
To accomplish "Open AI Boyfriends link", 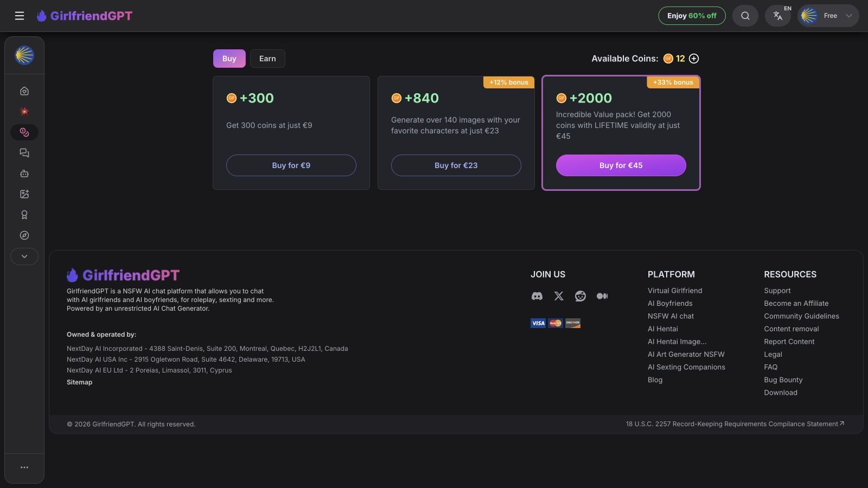I will point(670,304).
